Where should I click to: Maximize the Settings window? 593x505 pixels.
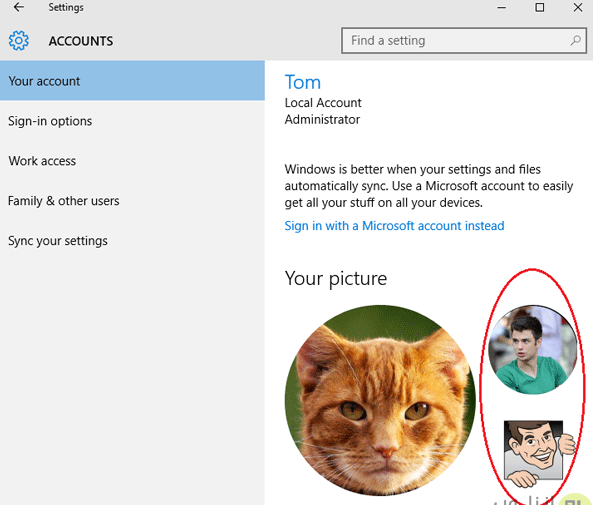(x=540, y=7)
